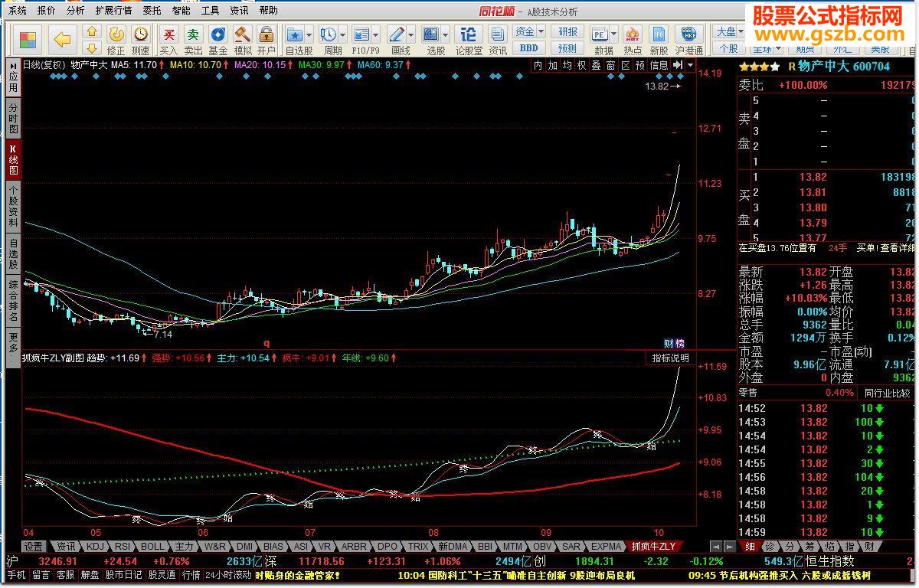Open the 热点 flame icon
919x588 pixels.
point(633,34)
